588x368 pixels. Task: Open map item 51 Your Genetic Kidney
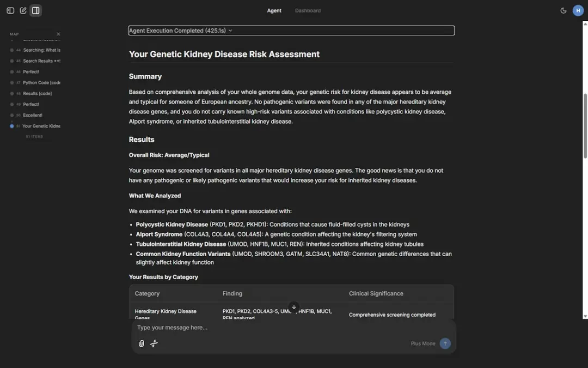(41, 126)
